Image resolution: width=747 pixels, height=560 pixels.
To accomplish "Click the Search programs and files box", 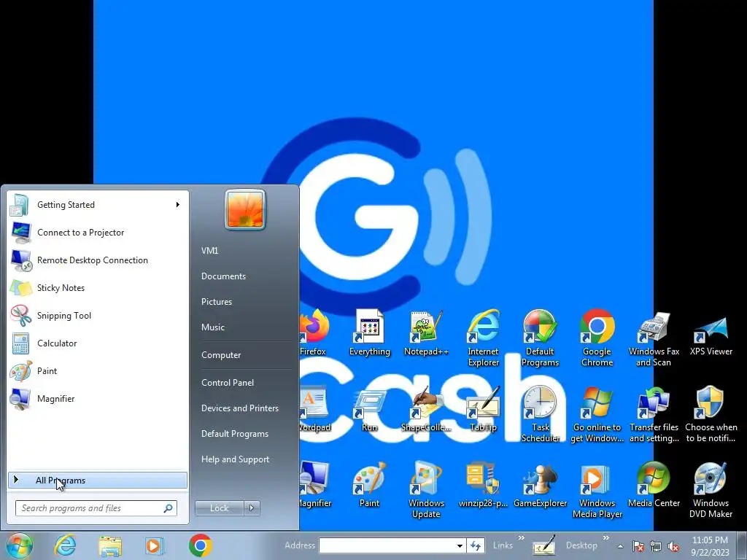I will [x=96, y=508].
